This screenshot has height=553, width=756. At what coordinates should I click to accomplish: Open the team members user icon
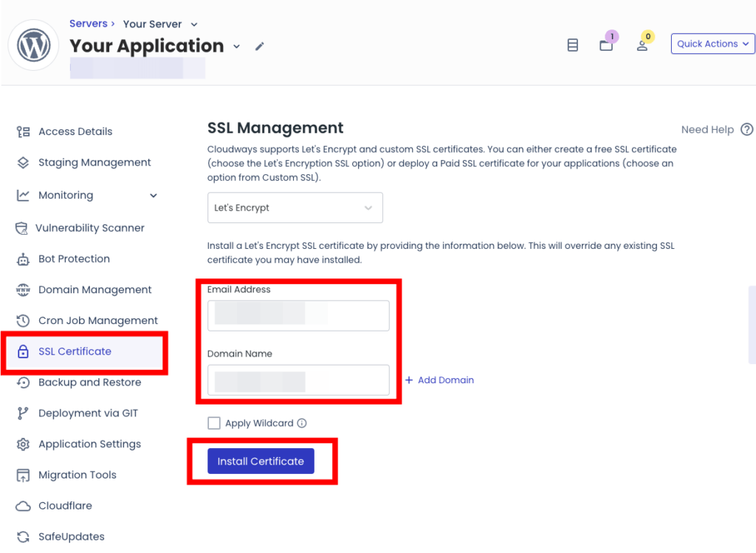(x=642, y=45)
